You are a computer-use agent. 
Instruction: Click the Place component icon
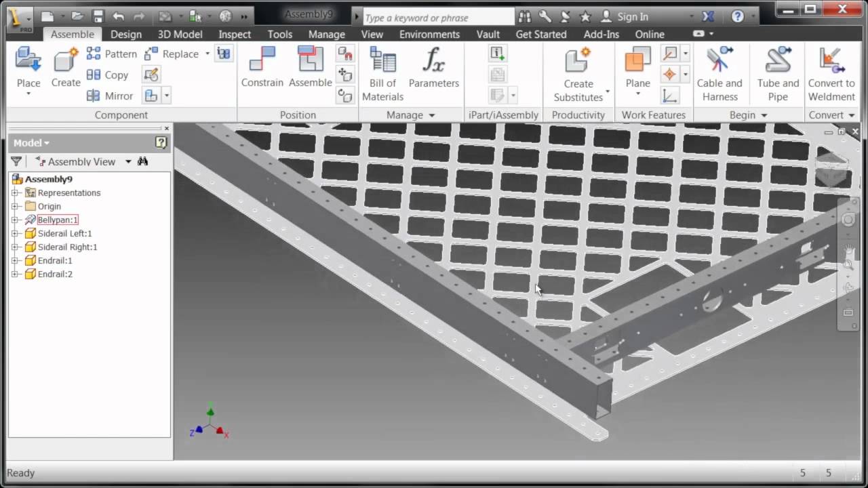point(28,60)
